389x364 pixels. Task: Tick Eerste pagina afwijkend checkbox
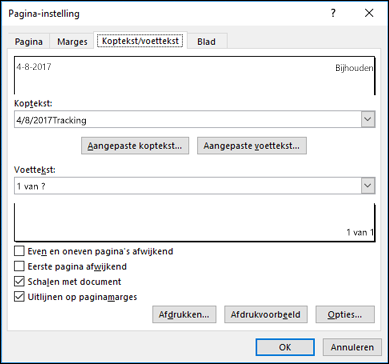pos(19,266)
